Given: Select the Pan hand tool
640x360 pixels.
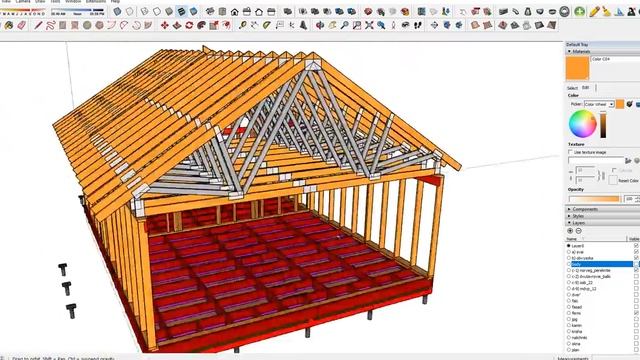Looking at the screenshot, I should (x=332, y=25).
